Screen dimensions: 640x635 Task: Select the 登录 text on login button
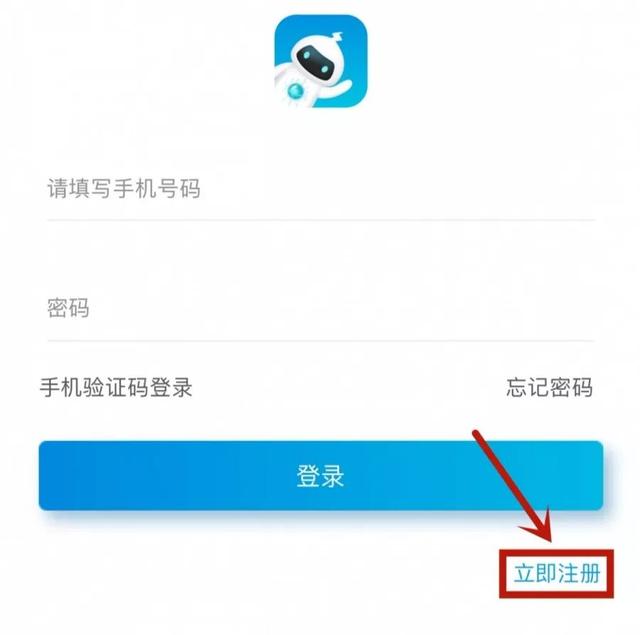[x=320, y=476]
